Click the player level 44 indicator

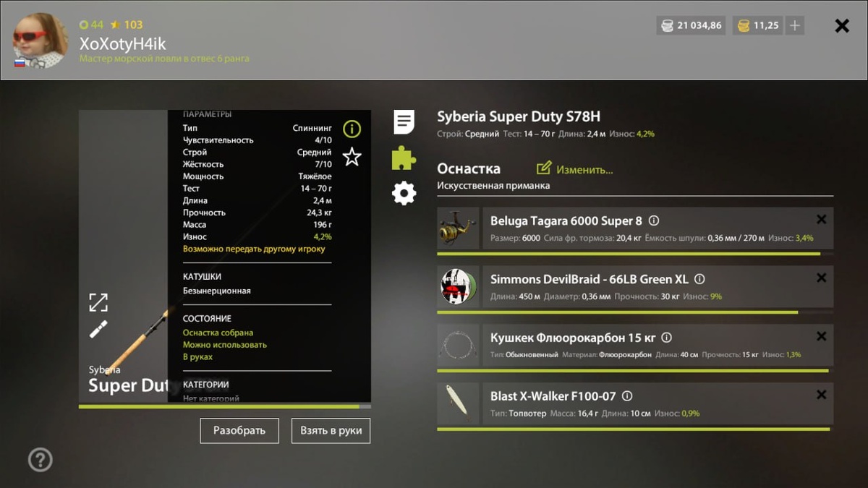91,25
